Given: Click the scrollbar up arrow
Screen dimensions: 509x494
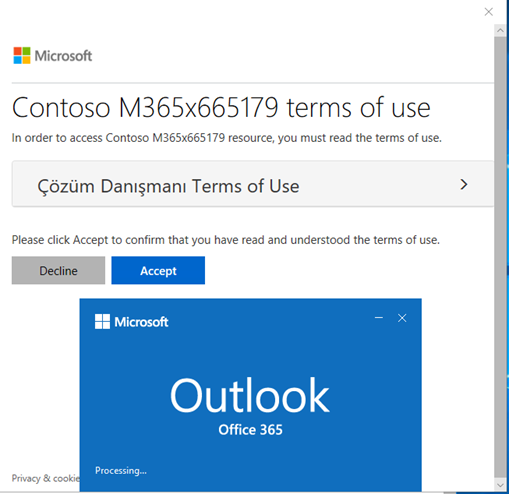Looking at the screenshot, I should tap(500, 30).
